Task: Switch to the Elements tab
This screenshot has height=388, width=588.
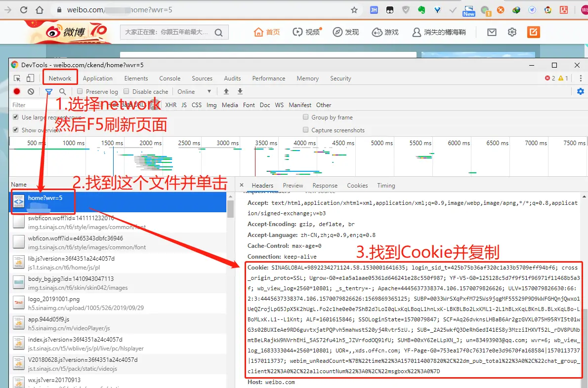Action: pos(136,78)
